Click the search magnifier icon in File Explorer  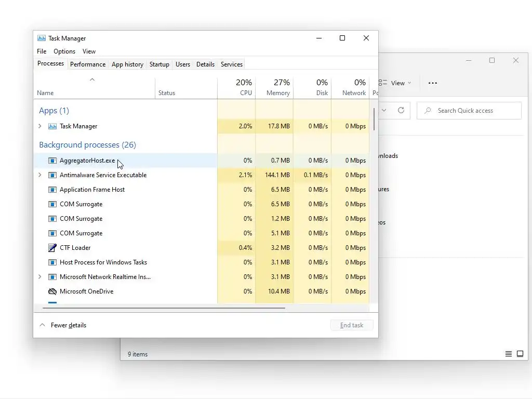pyautogui.click(x=428, y=111)
